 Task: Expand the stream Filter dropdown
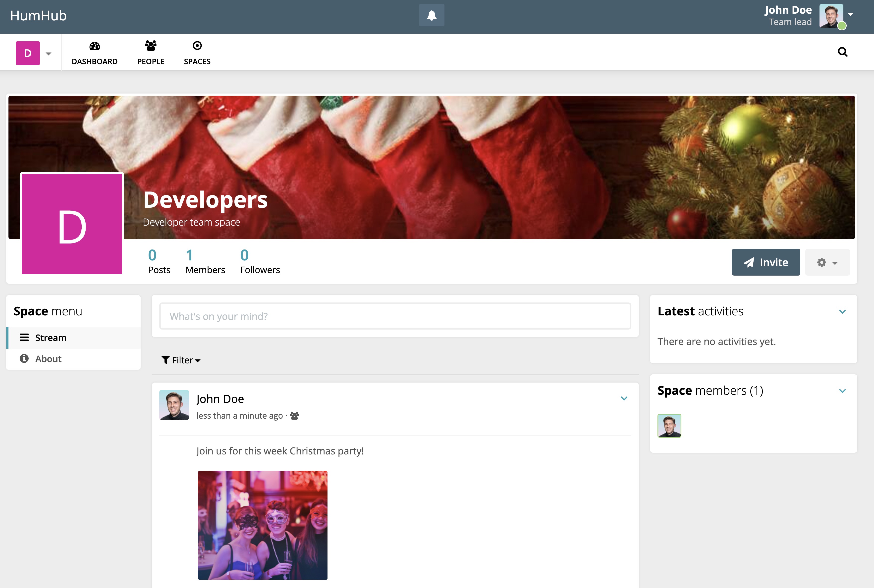coord(181,360)
